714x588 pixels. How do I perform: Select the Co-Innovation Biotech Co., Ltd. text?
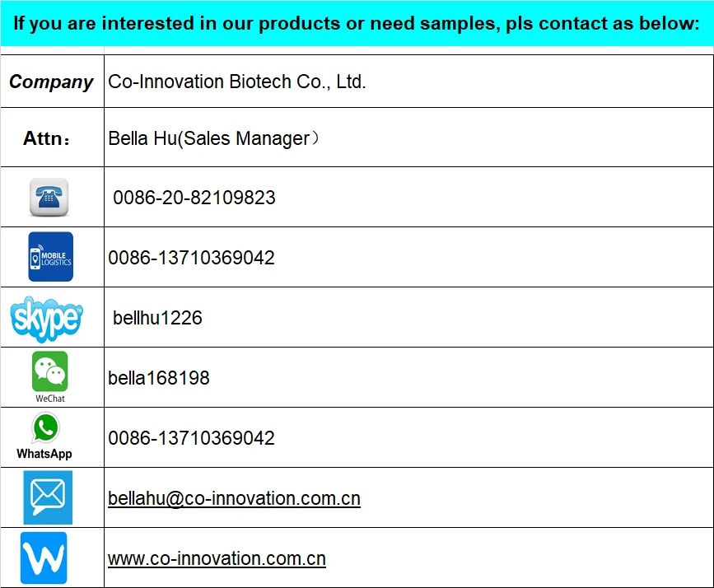pos(237,82)
